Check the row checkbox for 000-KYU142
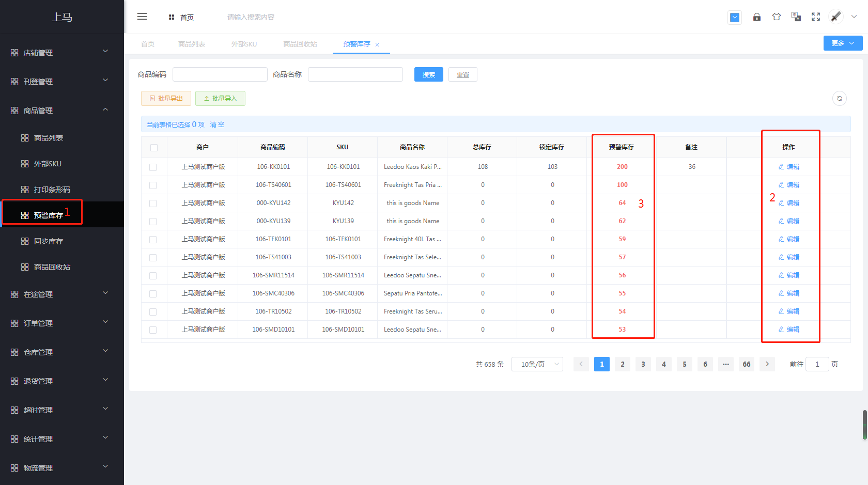 pyautogui.click(x=153, y=204)
